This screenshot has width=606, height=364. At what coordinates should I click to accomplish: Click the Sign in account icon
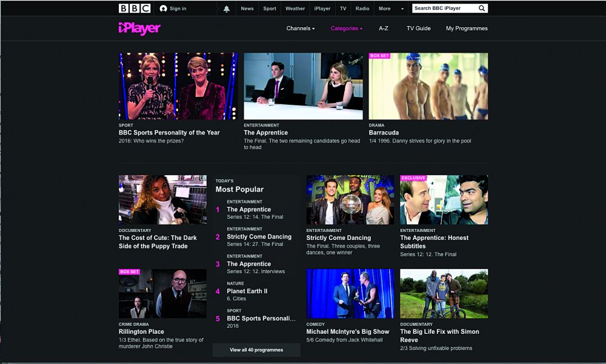(x=164, y=8)
